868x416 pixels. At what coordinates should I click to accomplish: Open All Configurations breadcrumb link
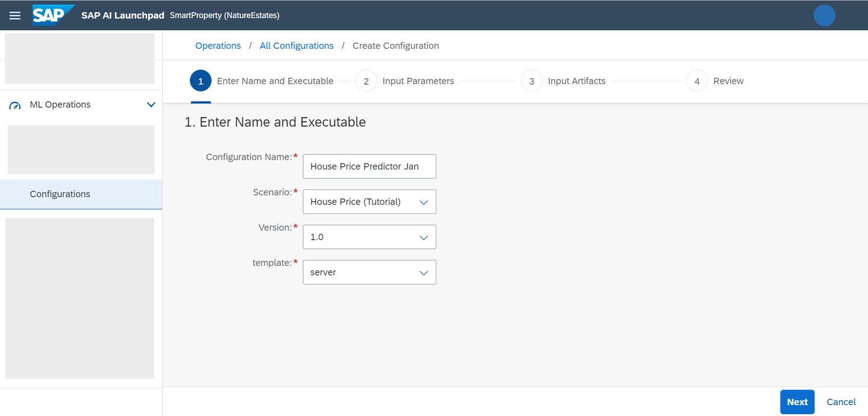pyautogui.click(x=297, y=46)
